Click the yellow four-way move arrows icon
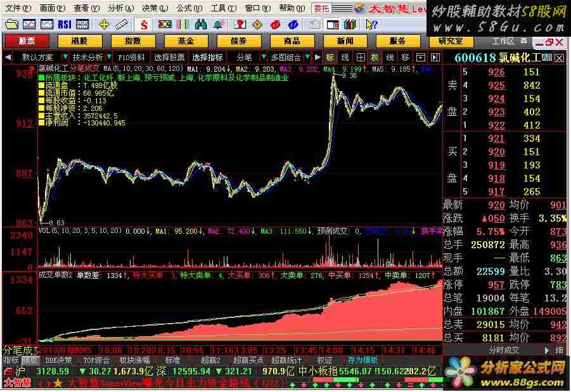Viewport: 571px width, 392px height. 104,25
